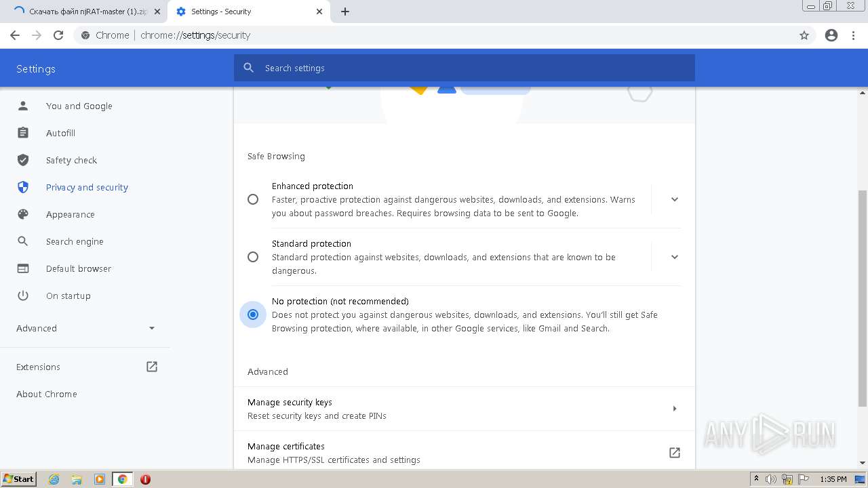Viewport: 868px width, 488px height.
Task: Open a new tab with the plus button
Action: [x=345, y=12]
